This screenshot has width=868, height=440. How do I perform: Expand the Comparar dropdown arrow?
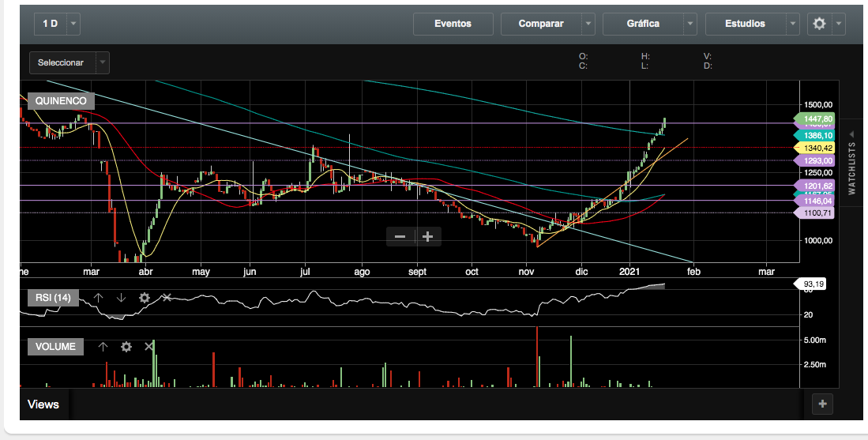pos(588,24)
